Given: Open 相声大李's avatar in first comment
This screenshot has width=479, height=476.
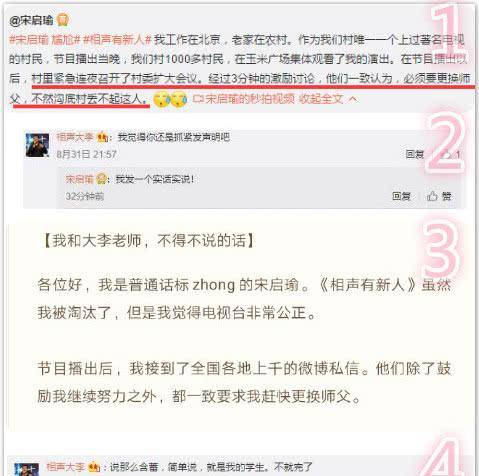Looking at the screenshot, I should [37, 145].
